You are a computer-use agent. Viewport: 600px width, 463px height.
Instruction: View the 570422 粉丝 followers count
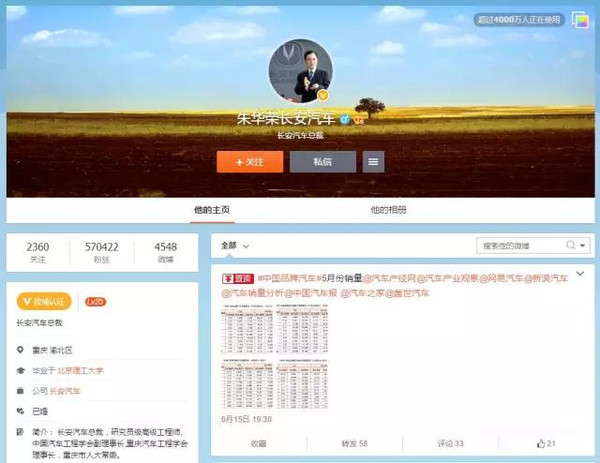(101, 252)
